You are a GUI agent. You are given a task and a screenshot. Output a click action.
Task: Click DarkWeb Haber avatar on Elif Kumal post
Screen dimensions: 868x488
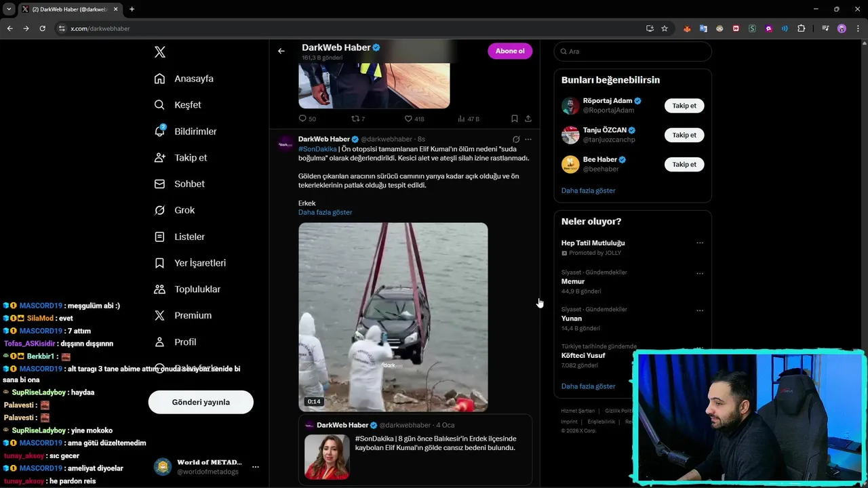[285, 144]
